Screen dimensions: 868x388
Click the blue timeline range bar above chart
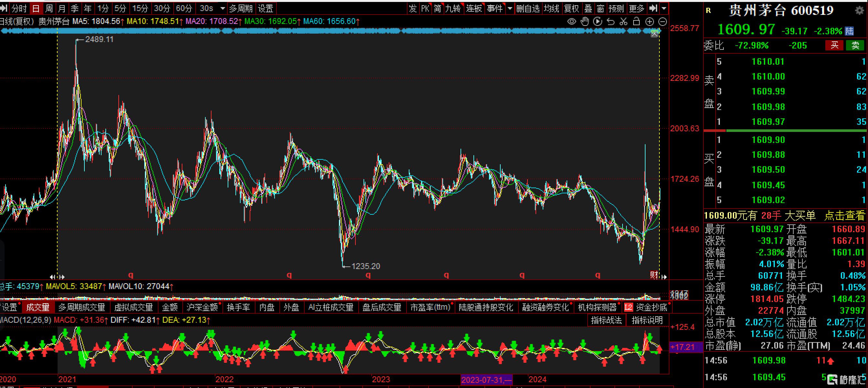[330, 31]
